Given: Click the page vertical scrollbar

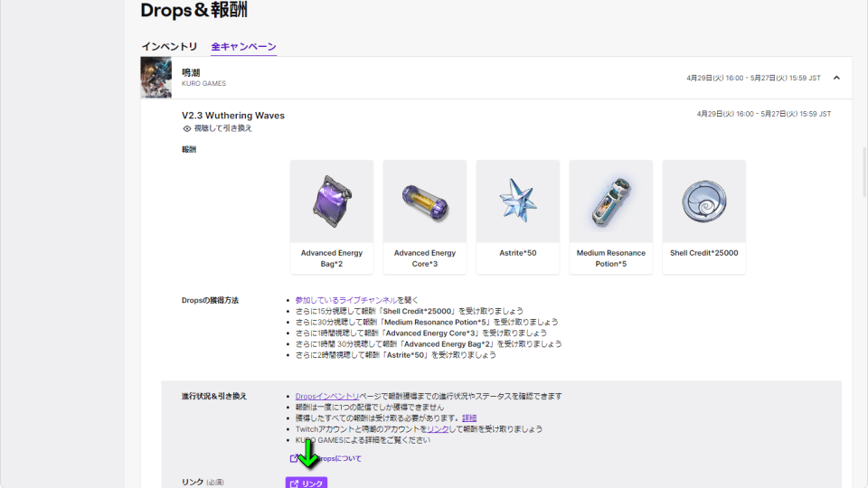Looking at the screenshot, I should tap(864, 172).
